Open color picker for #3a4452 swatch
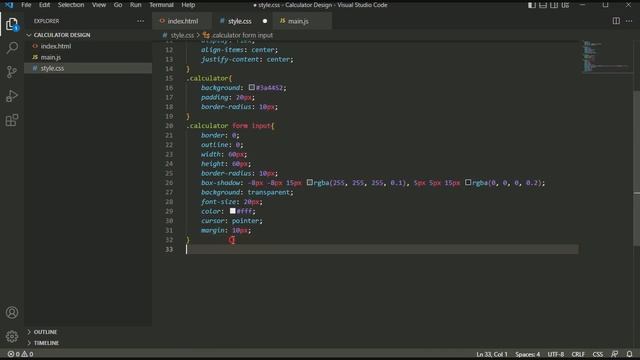The image size is (640, 360). (252, 87)
